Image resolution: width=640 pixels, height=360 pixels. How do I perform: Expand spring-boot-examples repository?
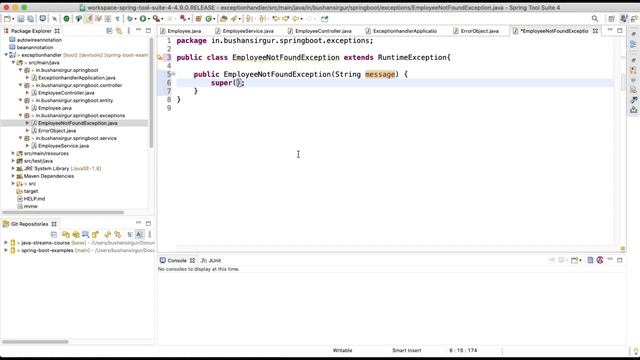6,250
